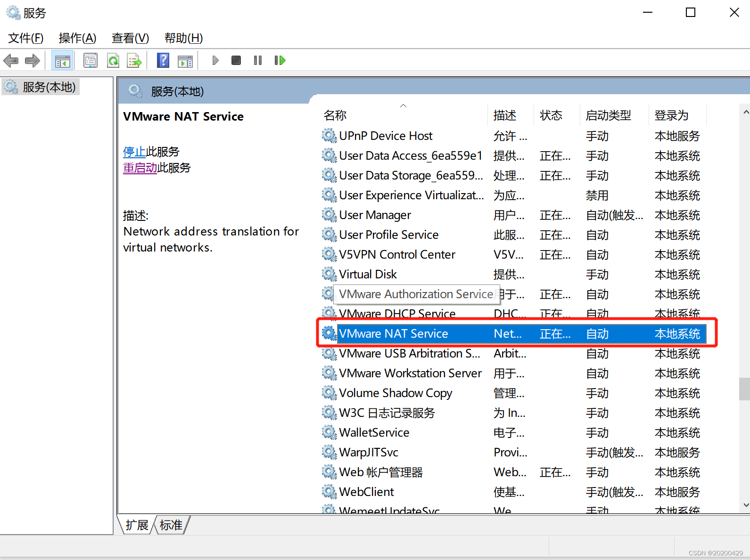Click gear icon of WebClient row
750x560 pixels.
click(x=329, y=492)
